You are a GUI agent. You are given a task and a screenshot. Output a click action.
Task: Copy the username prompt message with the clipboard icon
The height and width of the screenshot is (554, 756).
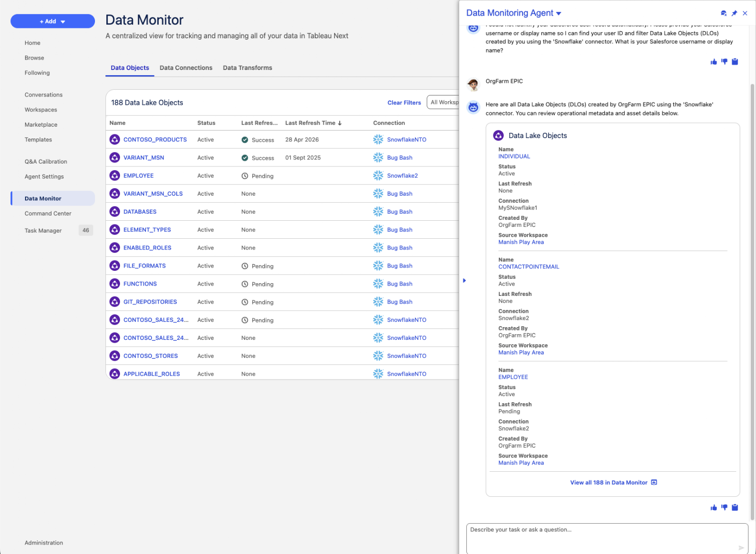click(x=735, y=61)
